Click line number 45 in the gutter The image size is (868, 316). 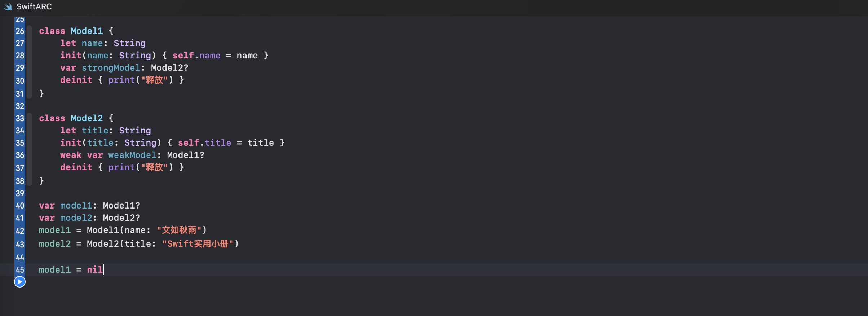[20, 270]
